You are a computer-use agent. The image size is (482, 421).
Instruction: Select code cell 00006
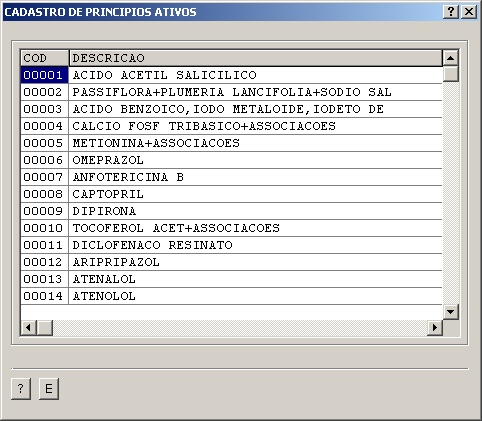tap(45, 160)
